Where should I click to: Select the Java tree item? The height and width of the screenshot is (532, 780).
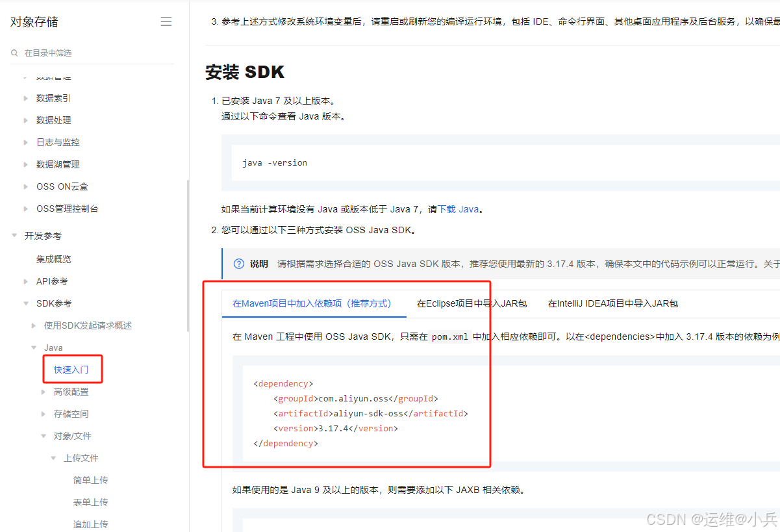click(x=53, y=348)
